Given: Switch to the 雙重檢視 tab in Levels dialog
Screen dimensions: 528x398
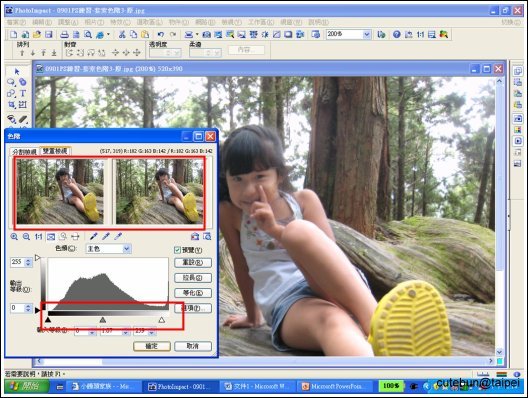Looking at the screenshot, I should (56, 151).
